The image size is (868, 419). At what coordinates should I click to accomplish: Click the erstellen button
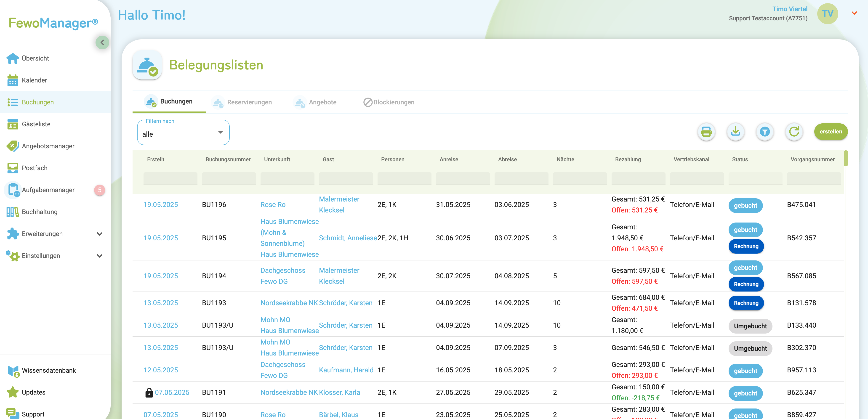[x=831, y=132]
